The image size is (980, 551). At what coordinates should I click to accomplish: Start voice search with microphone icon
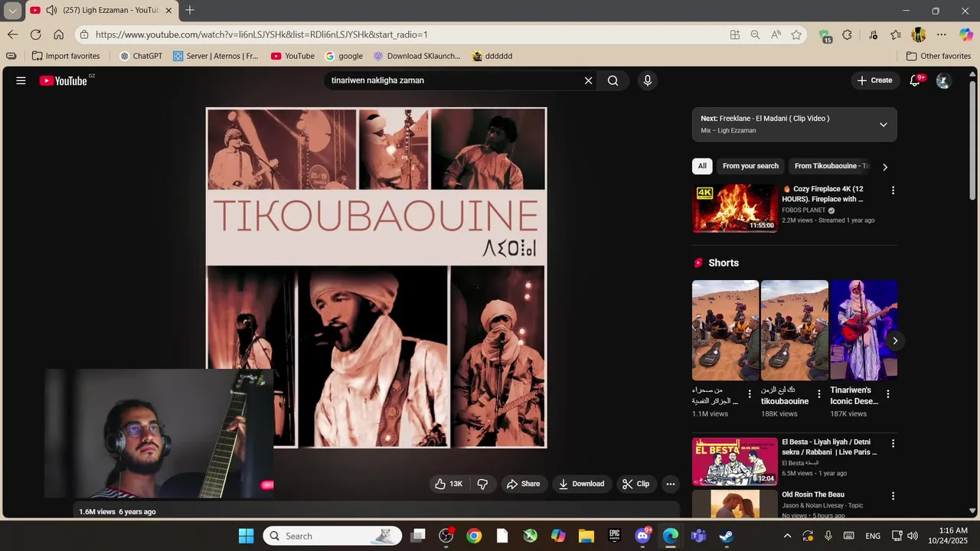[648, 80]
